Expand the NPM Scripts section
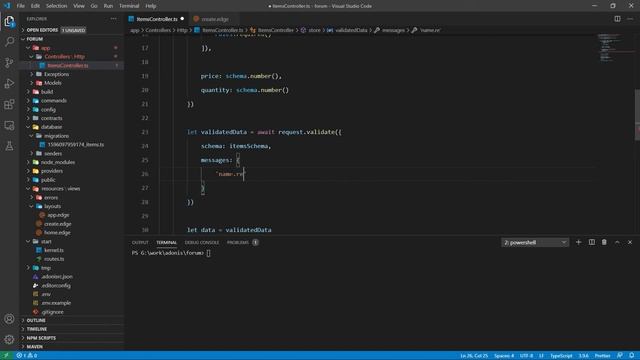Screen dimensions: 640x360 coord(41,338)
